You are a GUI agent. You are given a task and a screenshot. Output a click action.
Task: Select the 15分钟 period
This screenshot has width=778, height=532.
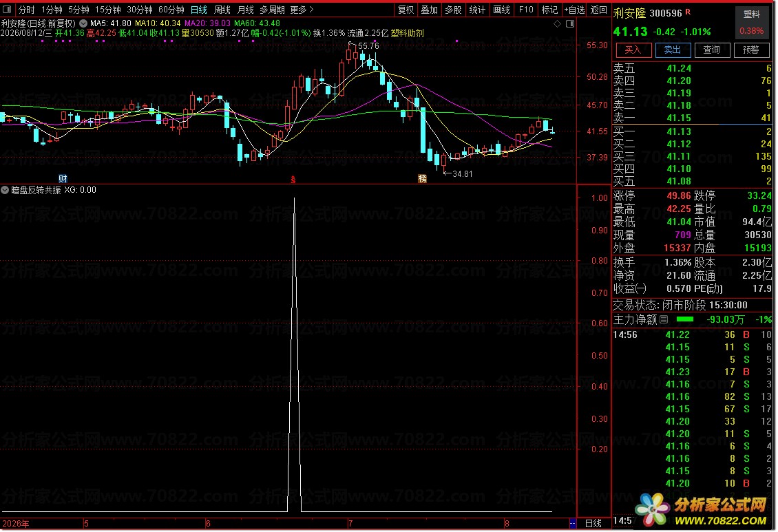[x=107, y=10]
